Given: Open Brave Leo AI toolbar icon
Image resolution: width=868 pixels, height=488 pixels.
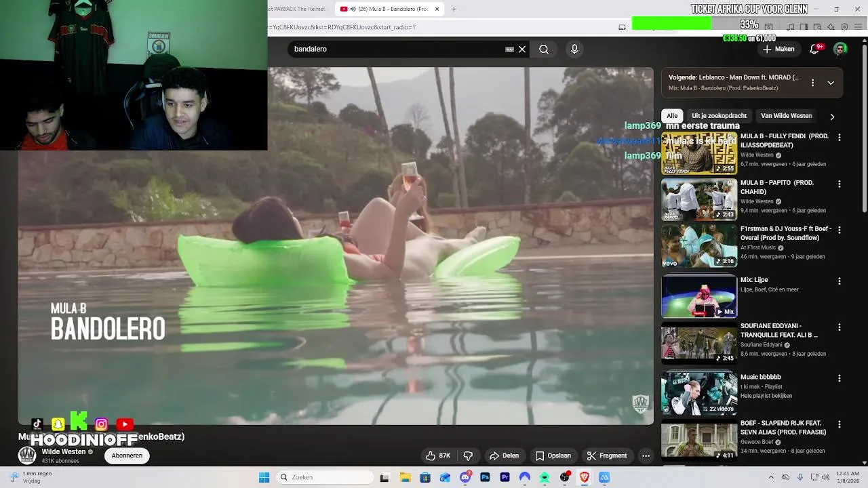Looking at the screenshot, I should [x=831, y=27].
